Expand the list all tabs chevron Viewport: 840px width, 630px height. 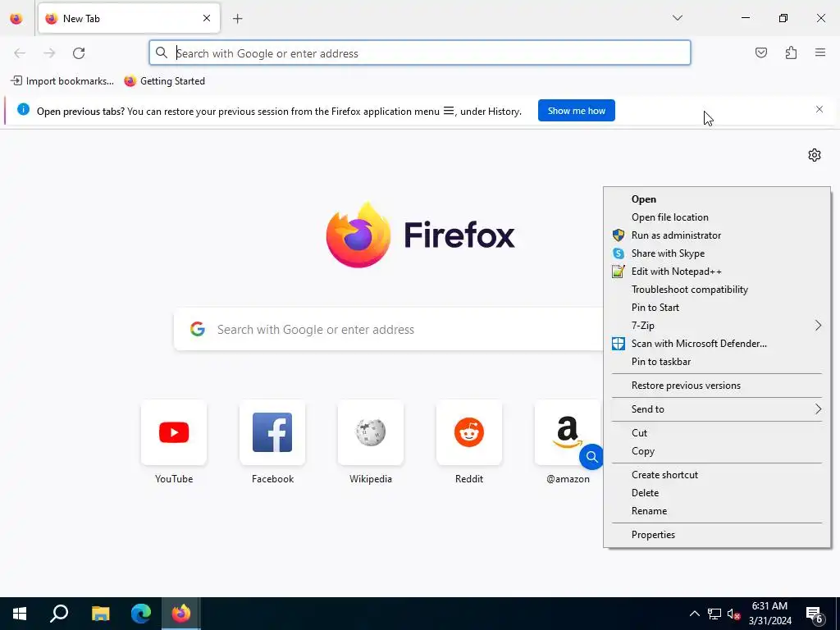pos(677,18)
